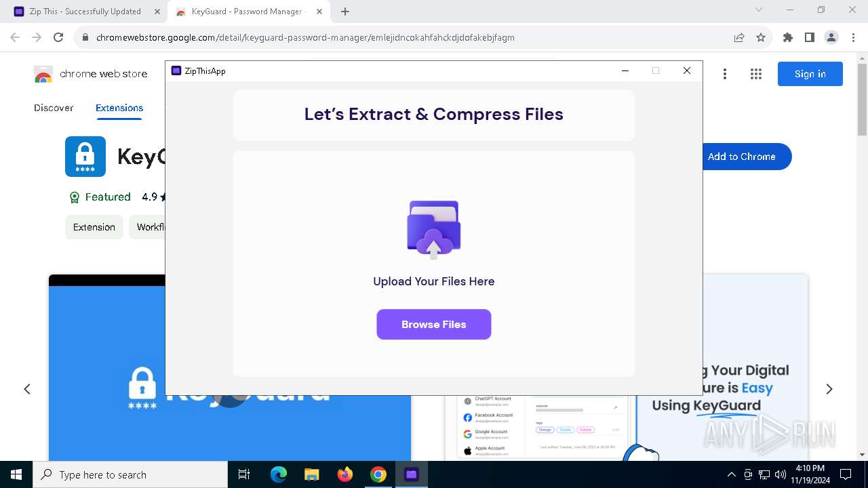Click the Workflow category chip

(147, 227)
